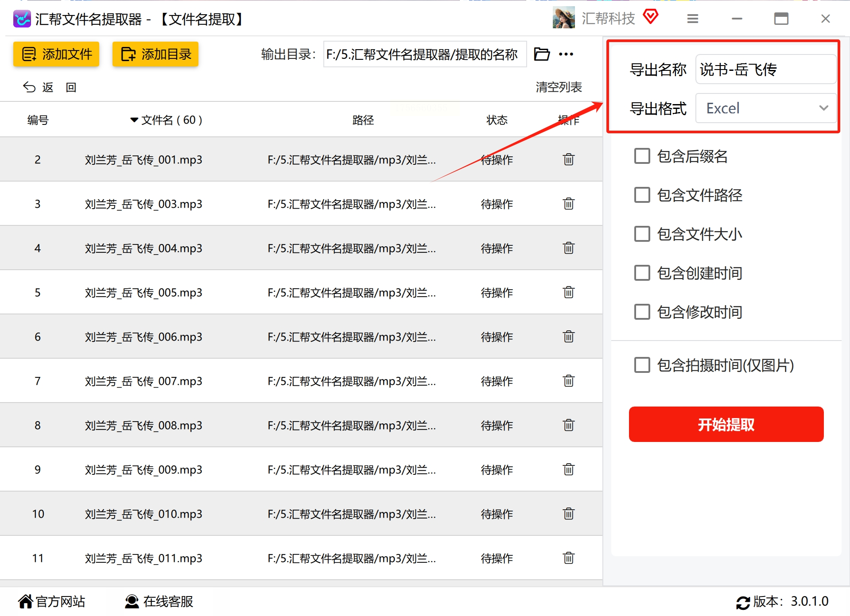Click the three-dot more options icon
The height and width of the screenshot is (616, 850).
[566, 54]
